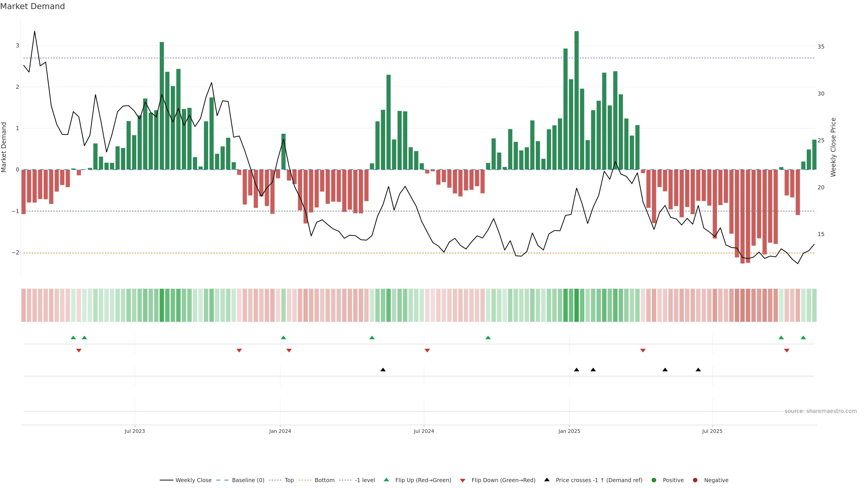Toggle the Top dotted line legend entry
The height and width of the screenshot is (488, 868).
289,480
